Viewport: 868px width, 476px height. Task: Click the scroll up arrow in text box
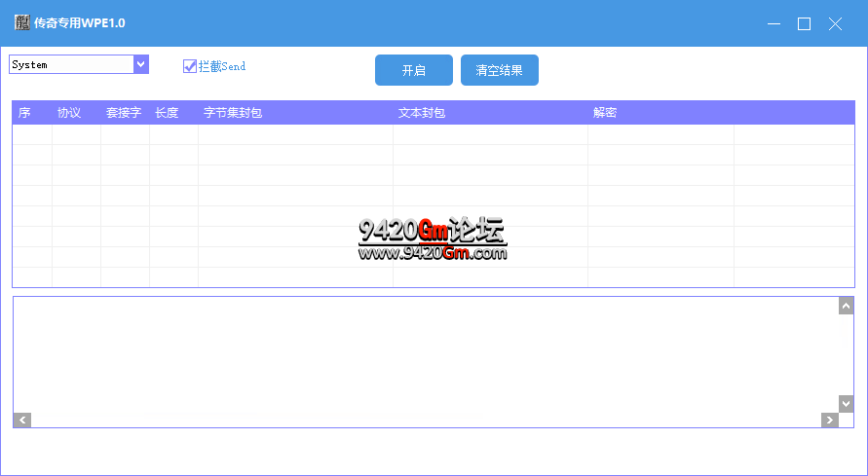coord(846,306)
